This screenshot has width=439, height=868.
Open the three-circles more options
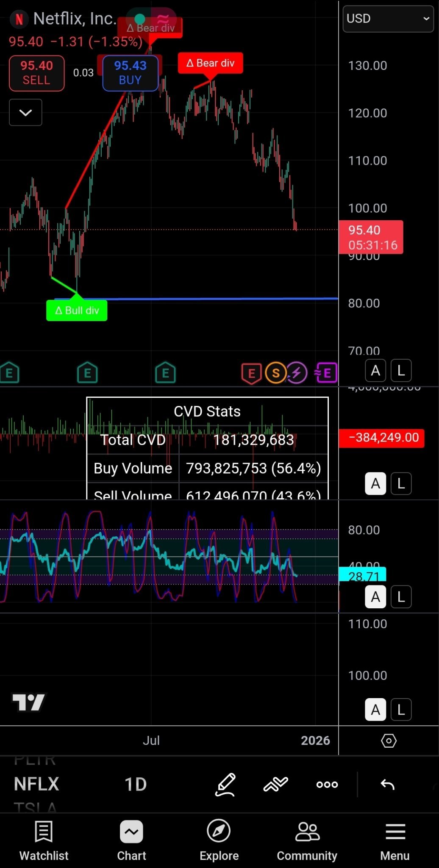(x=327, y=785)
